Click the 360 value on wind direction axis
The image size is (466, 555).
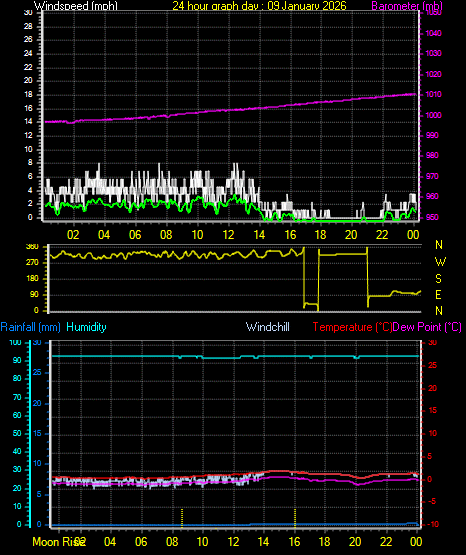[33, 247]
